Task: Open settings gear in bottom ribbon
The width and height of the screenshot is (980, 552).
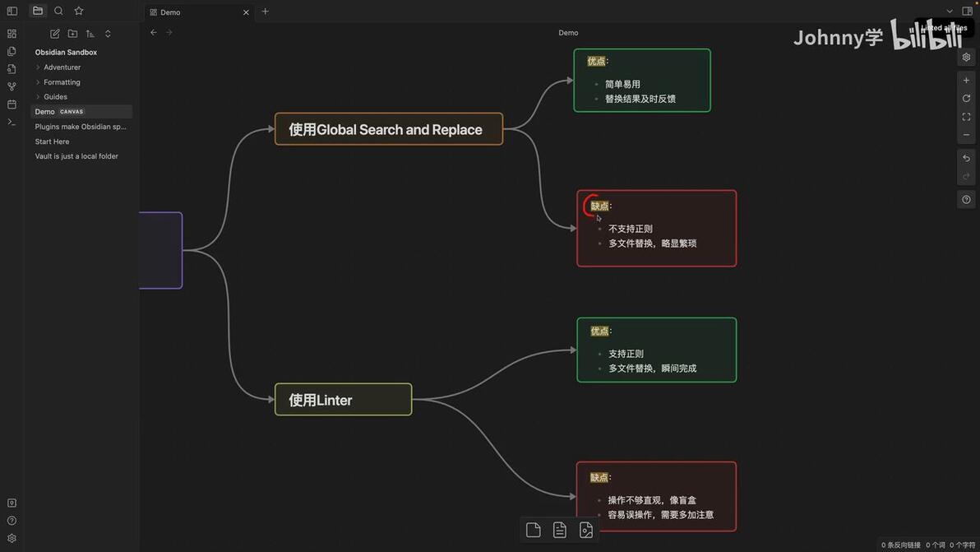Action: 12,538
